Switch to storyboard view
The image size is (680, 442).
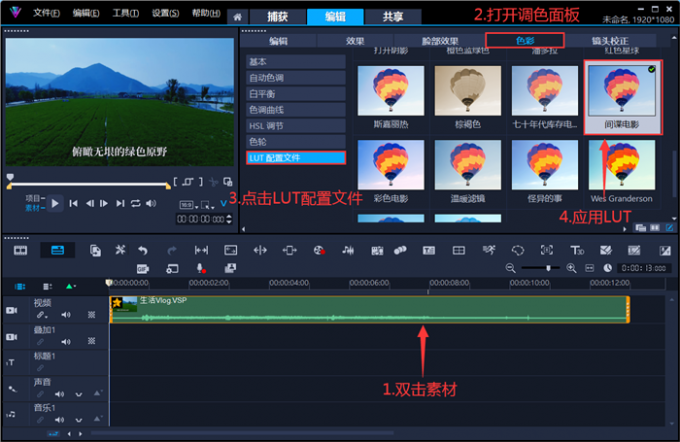point(20,250)
